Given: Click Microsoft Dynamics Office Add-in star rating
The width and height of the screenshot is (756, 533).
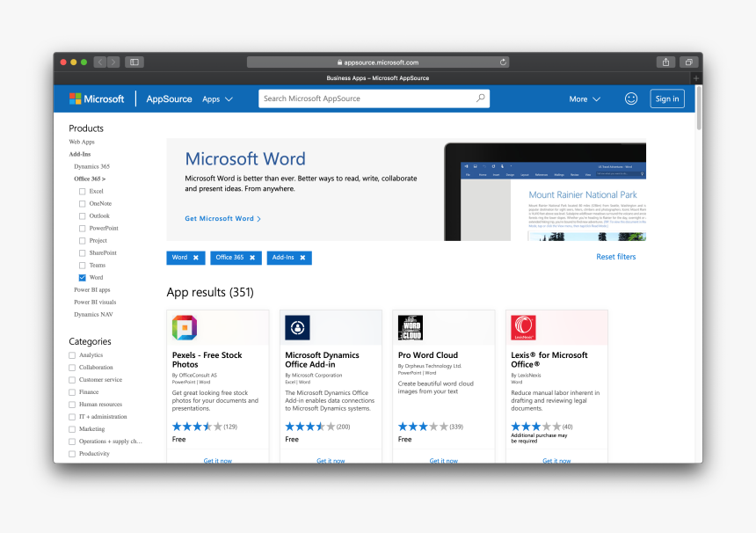Looking at the screenshot, I should pos(310,427).
